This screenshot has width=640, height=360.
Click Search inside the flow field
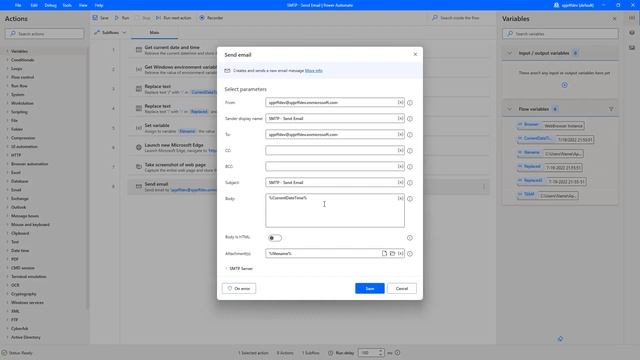point(460,18)
